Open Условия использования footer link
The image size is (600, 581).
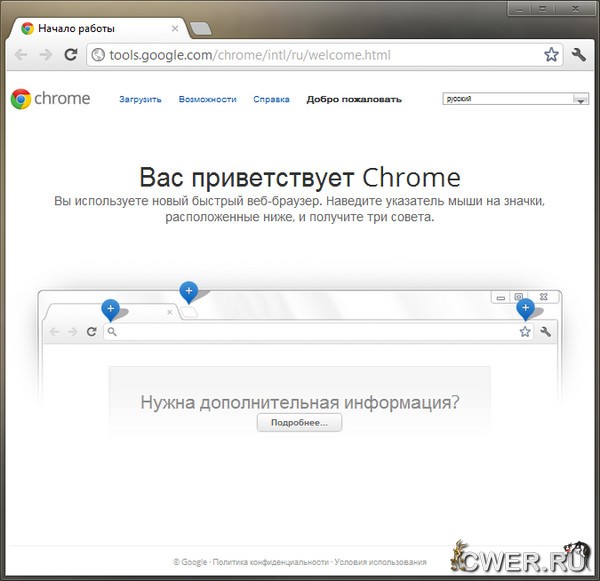[x=383, y=562]
